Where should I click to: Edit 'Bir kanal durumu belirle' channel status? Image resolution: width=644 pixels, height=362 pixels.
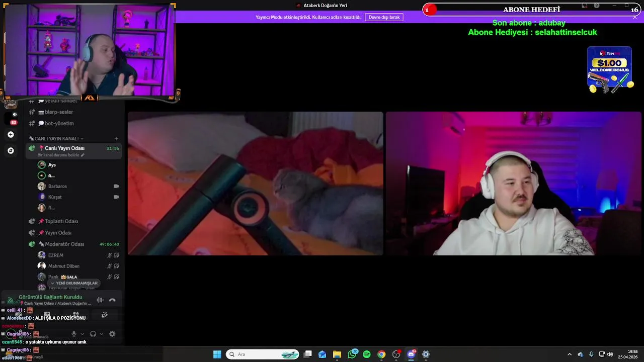click(61, 155)
